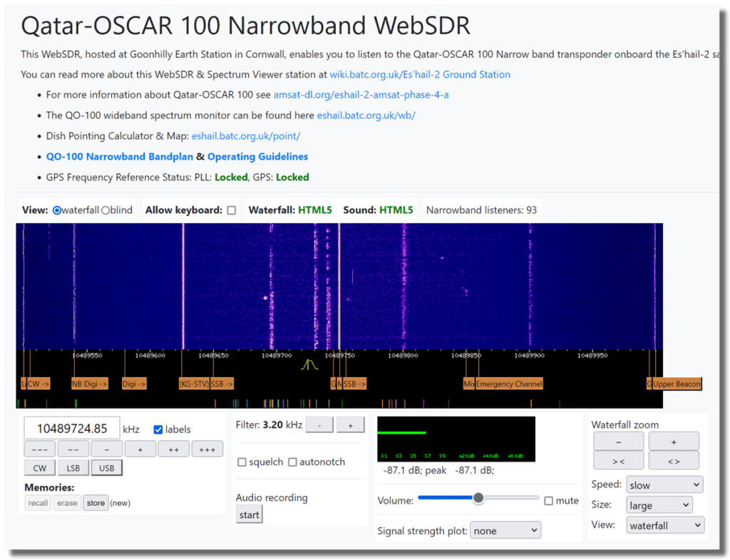730x560 pixels.
Task: Tune up with the ++ button
Action: pyautogui.click(x=174, y=450)
